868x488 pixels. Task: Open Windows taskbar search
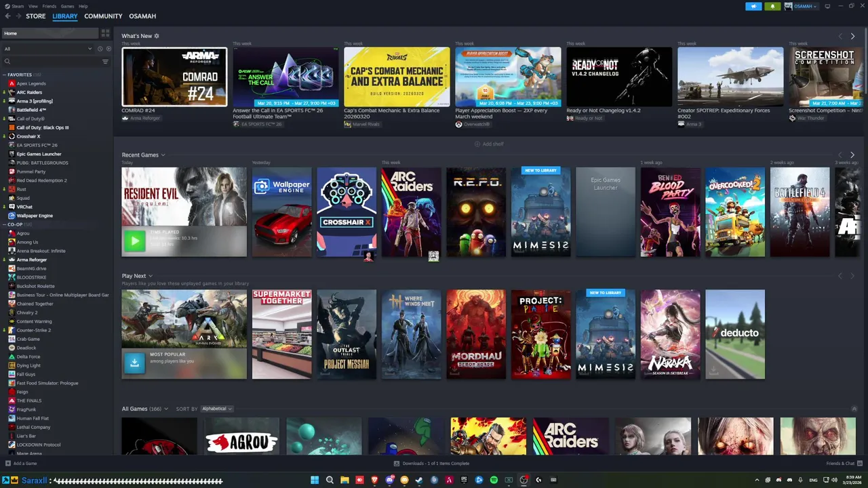pos(330,480)
